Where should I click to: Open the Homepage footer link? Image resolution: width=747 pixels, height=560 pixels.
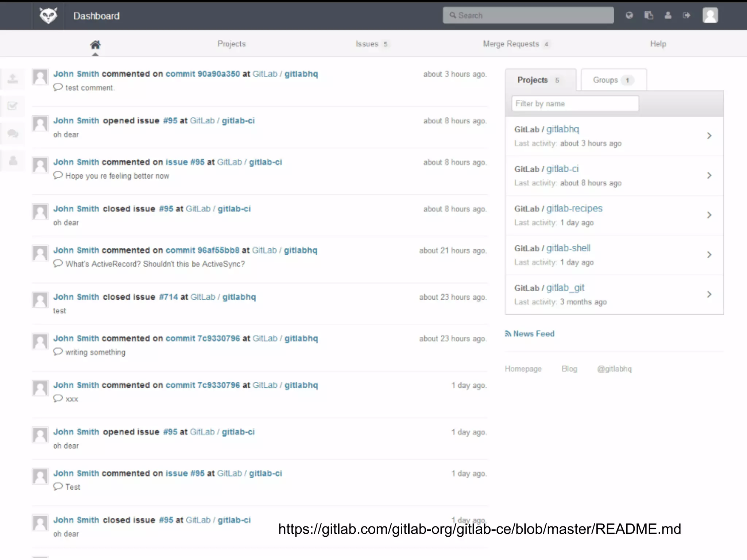[x=523, y=369]
